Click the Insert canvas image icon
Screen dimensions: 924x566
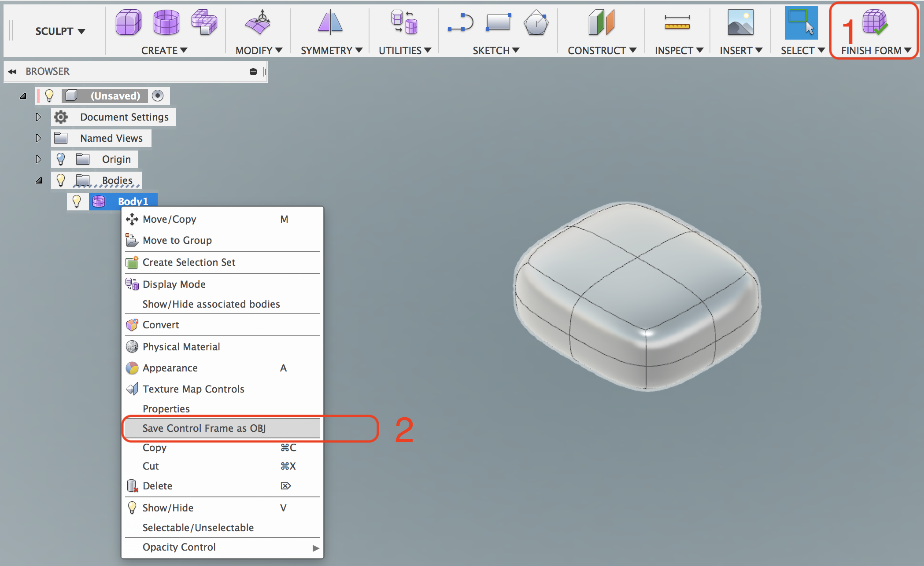(739, 21)
